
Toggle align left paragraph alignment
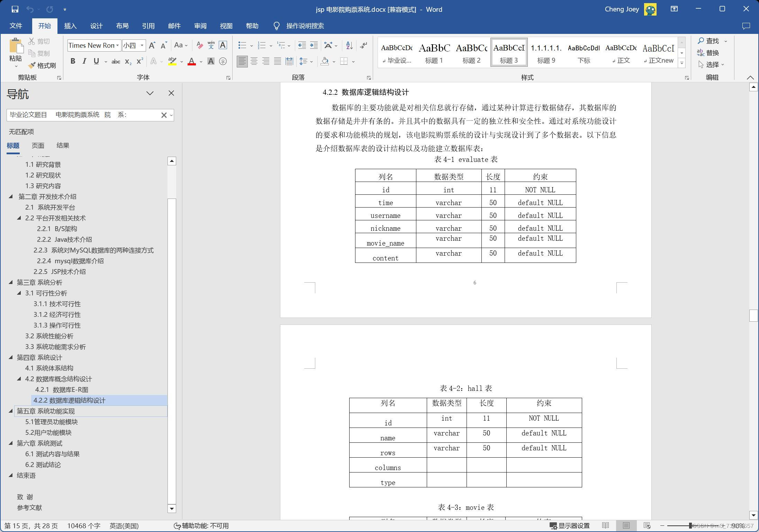[242, 62]
